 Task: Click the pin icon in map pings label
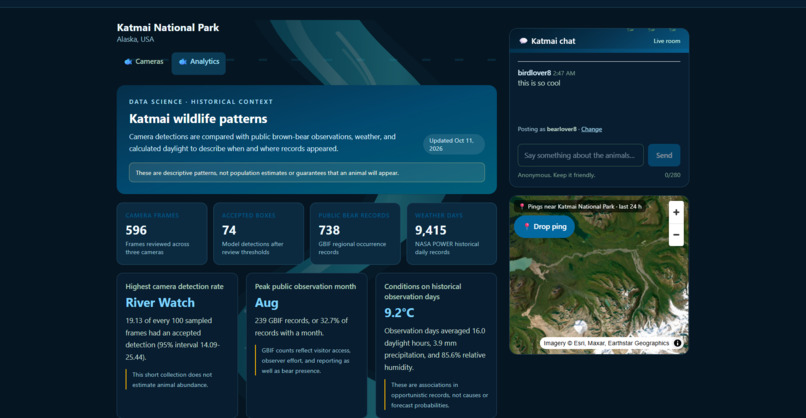522,207
